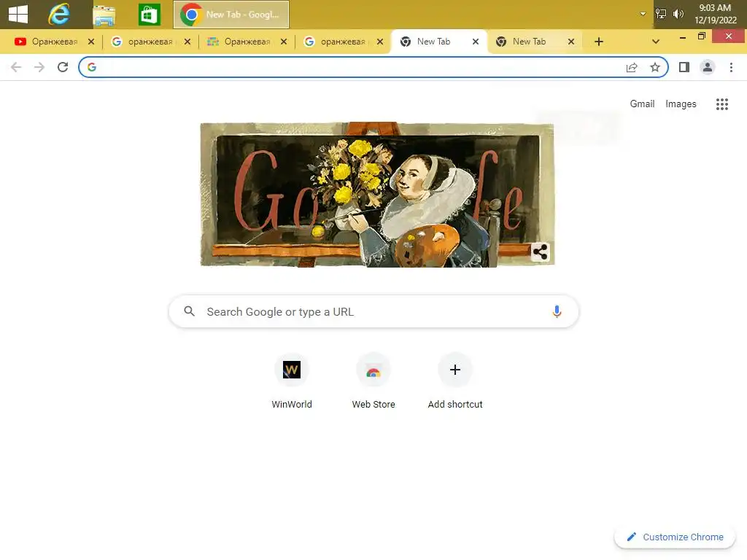The image size is (747, 560).
Task: Close the YouTube Оранжевая tab
Action: (x=91, y=42)
